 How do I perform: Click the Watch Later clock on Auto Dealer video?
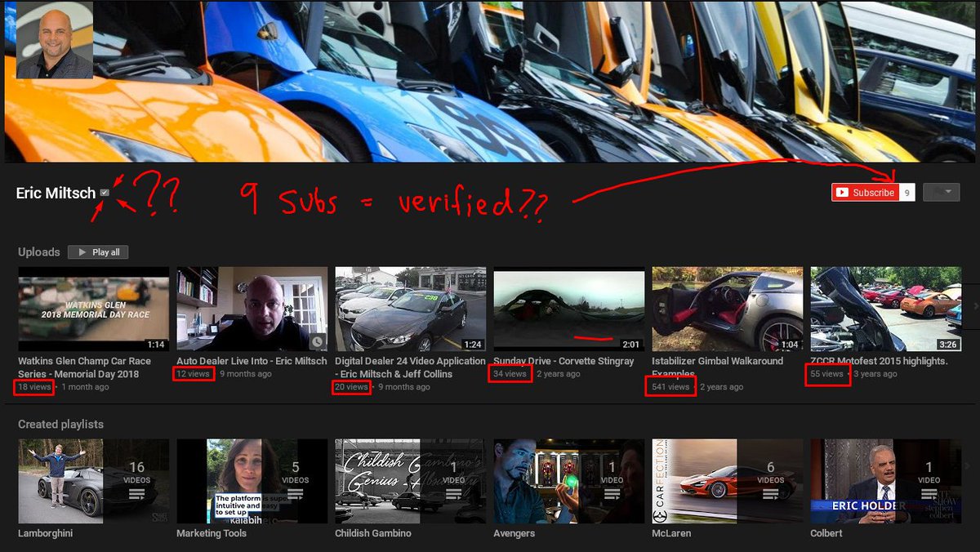[x=318, y=341]
